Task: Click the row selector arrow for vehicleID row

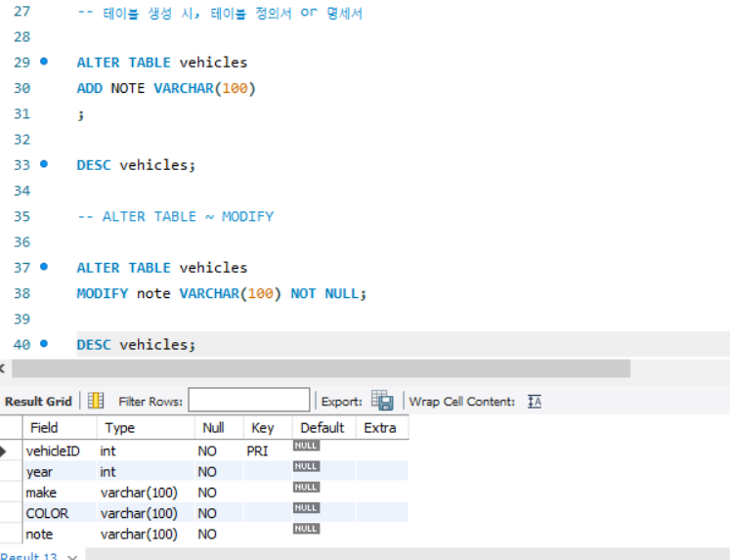Action: tap(3, 451)
